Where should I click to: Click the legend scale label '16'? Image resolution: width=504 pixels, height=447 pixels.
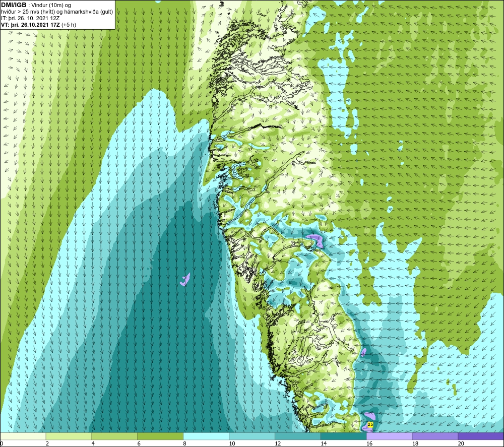[369, 443]
